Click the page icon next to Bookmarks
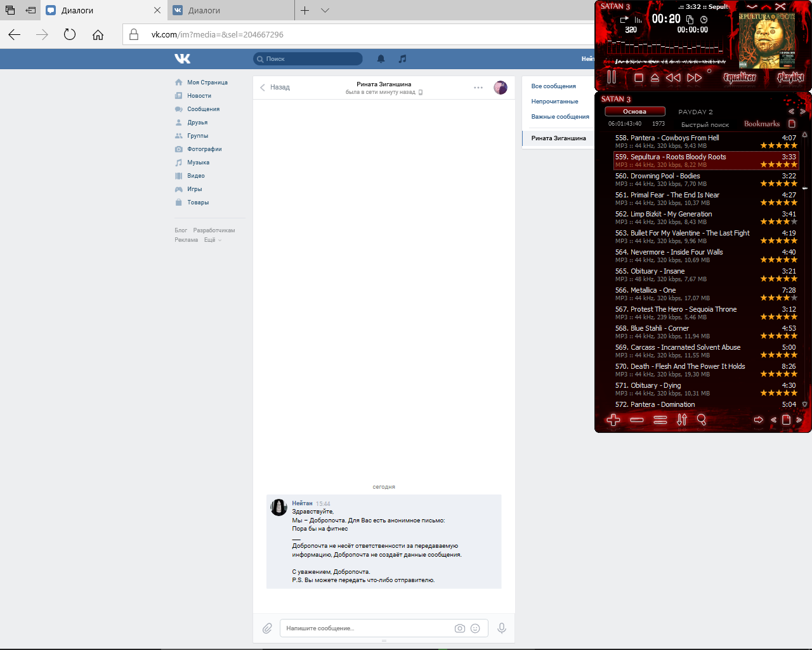The width and height of the screenshot is (812, 650). (x=792, y=124)
